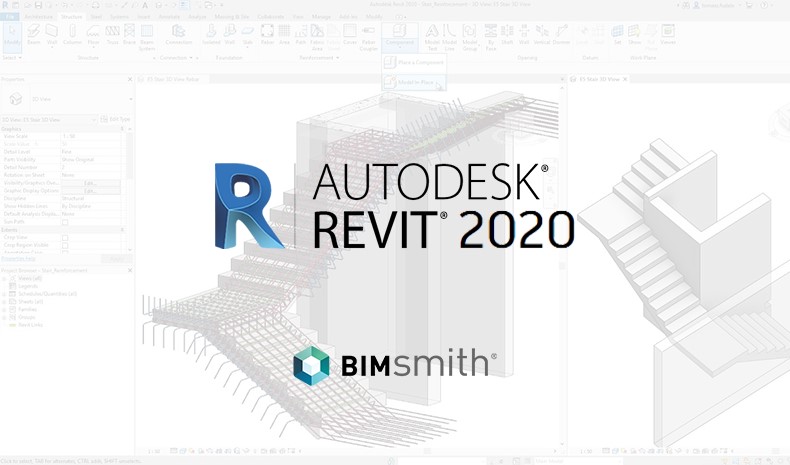
Task: Select the structural Column tool
Action: (x=72, y=35)
